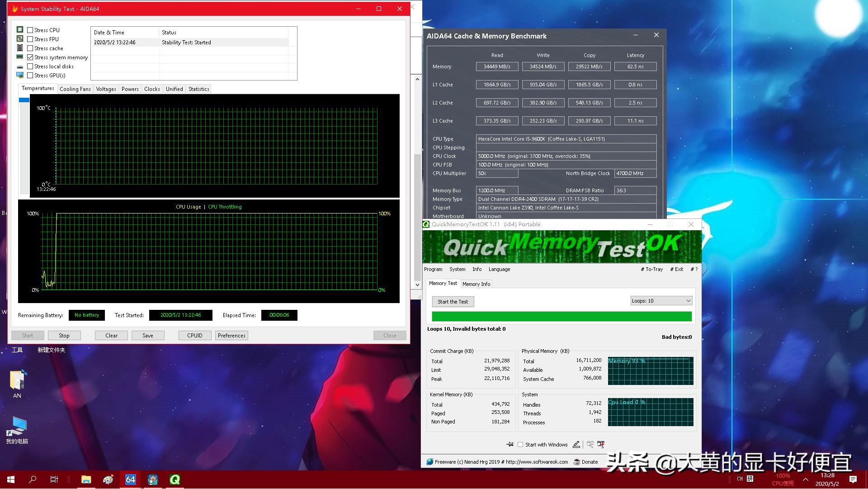Open AIDA64 from the taskbar
This screenshot has width=868, height=489.
130,480
